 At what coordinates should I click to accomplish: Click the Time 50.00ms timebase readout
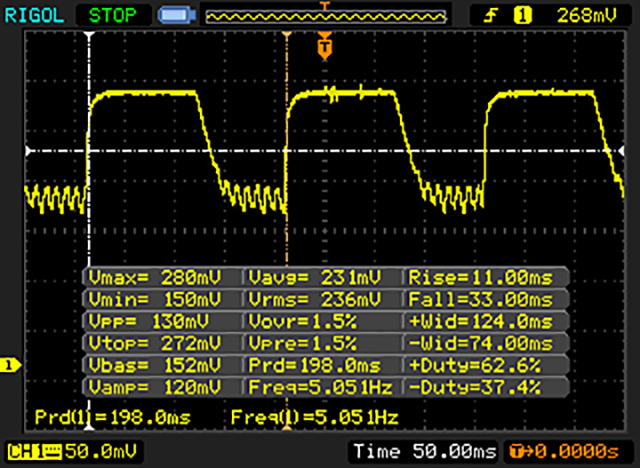tap(424, 451)
